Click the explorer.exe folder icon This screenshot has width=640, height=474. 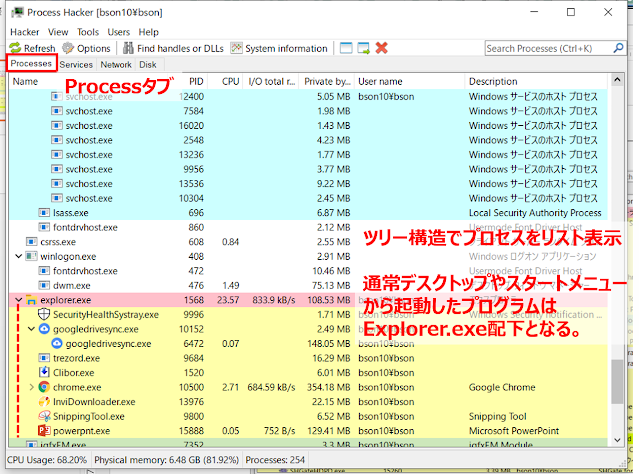31,300
